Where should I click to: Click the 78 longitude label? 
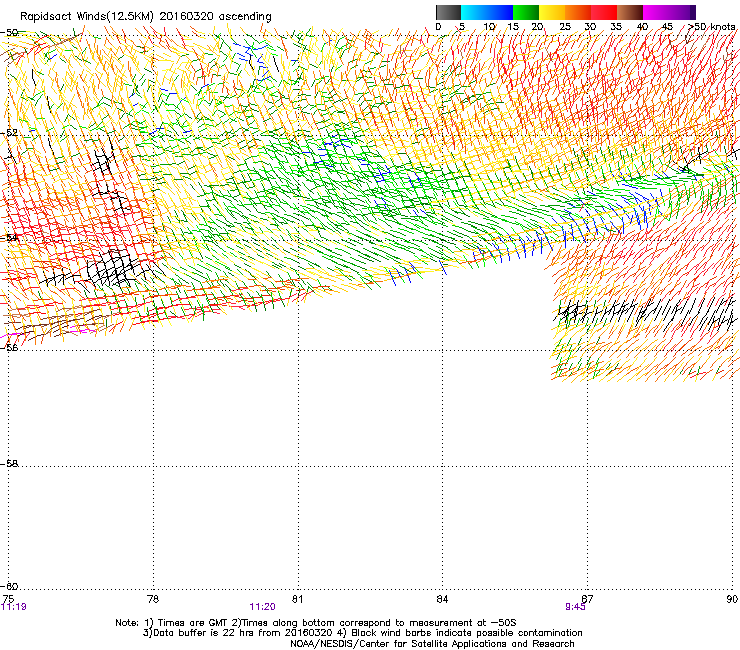pos(153,599)
